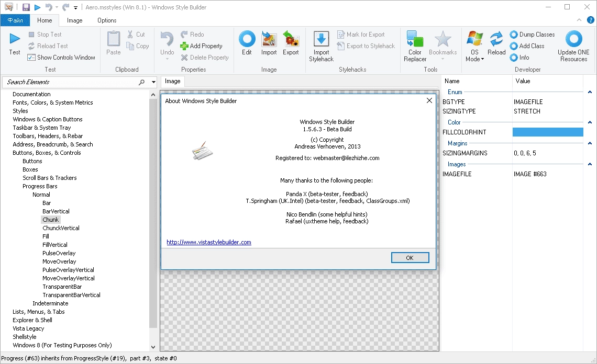
Task: Switch to the Options ribbon tab
Action: click(x=107, y=20)
